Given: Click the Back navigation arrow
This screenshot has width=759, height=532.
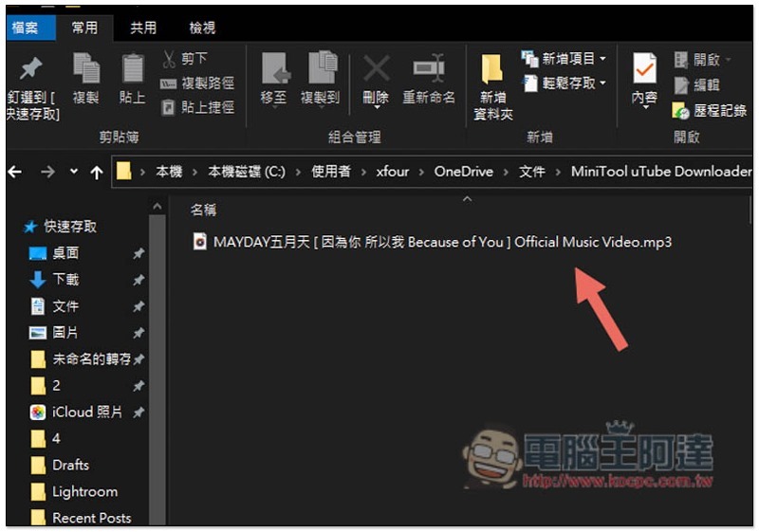Looking at the screenshot, I should click(15, 172).
